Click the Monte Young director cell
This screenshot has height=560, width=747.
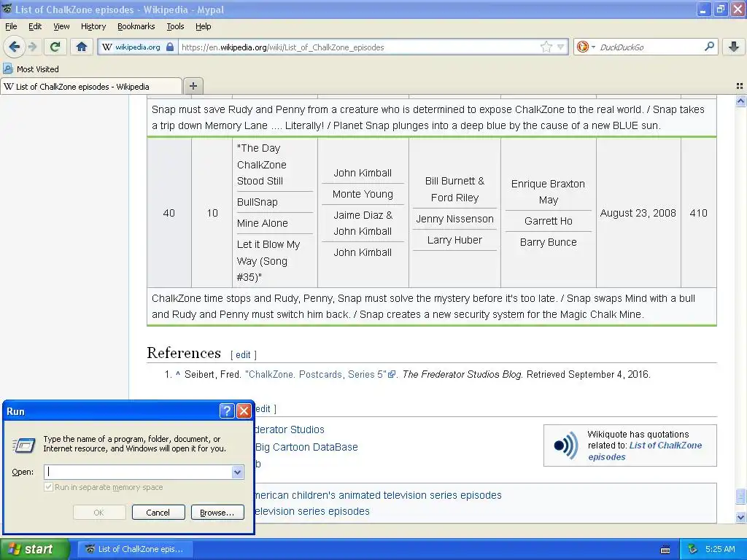tap(363, 194)
